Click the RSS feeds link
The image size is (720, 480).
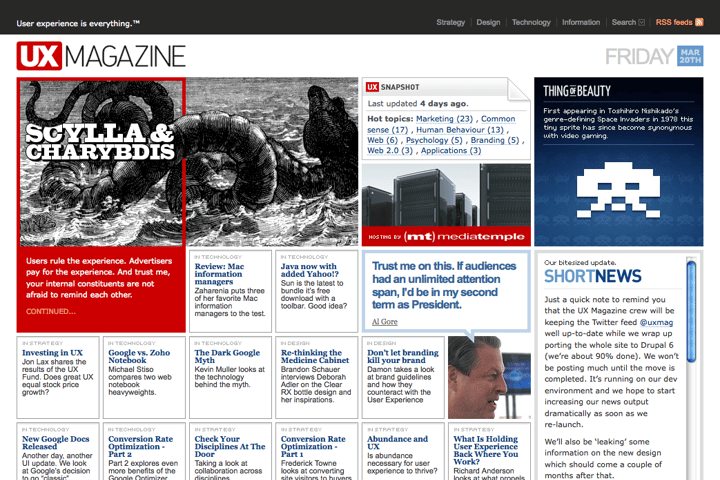pos(674,22)
